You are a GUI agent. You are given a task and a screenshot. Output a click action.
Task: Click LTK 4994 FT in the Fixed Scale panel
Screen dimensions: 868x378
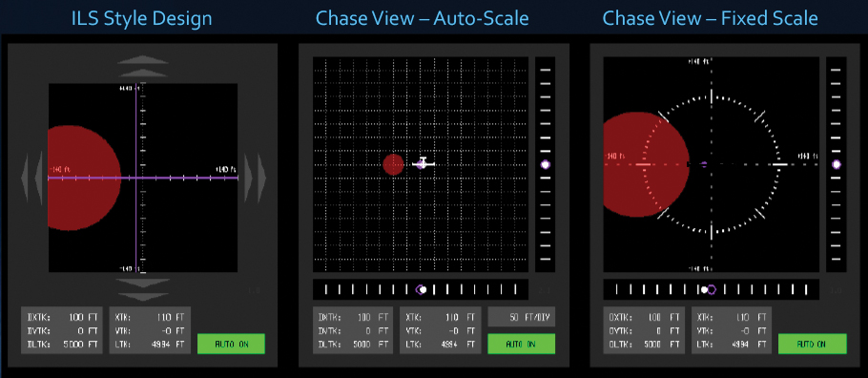[x=732, y=345]
